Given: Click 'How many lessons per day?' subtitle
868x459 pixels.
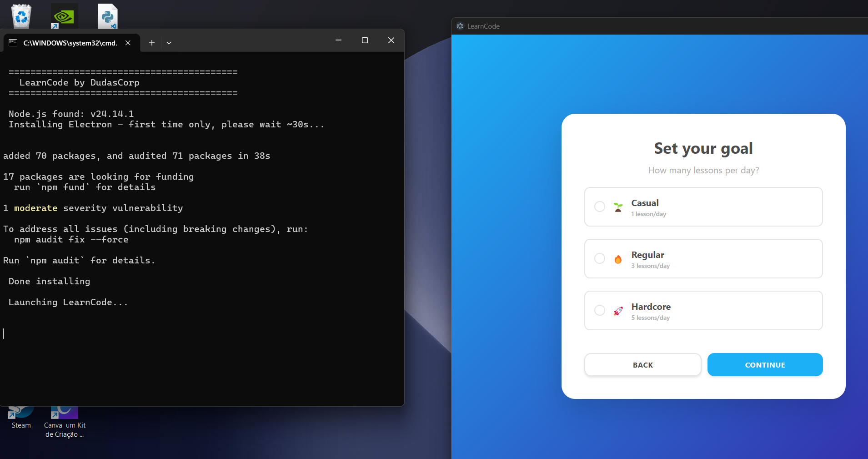Looking at the screenshot, I should click(x=703, y=170).
